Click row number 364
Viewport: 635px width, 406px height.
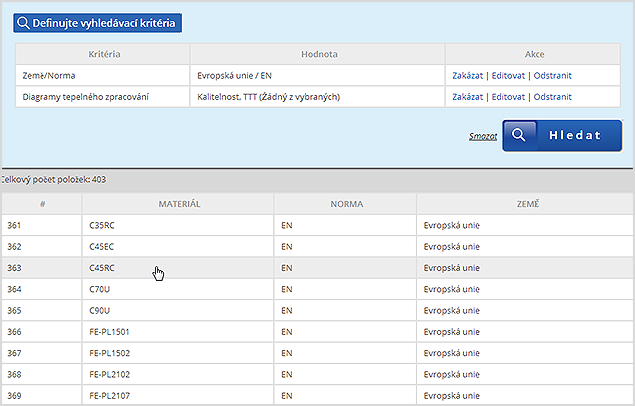(14, 289)
